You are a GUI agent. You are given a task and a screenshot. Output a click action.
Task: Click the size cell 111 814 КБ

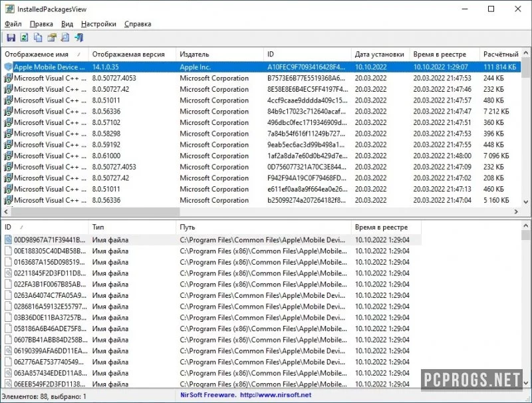(x=499, y=67)
